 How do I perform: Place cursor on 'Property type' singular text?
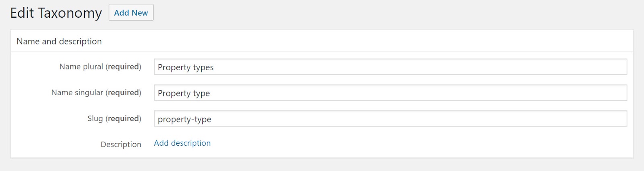click(184, 94)
